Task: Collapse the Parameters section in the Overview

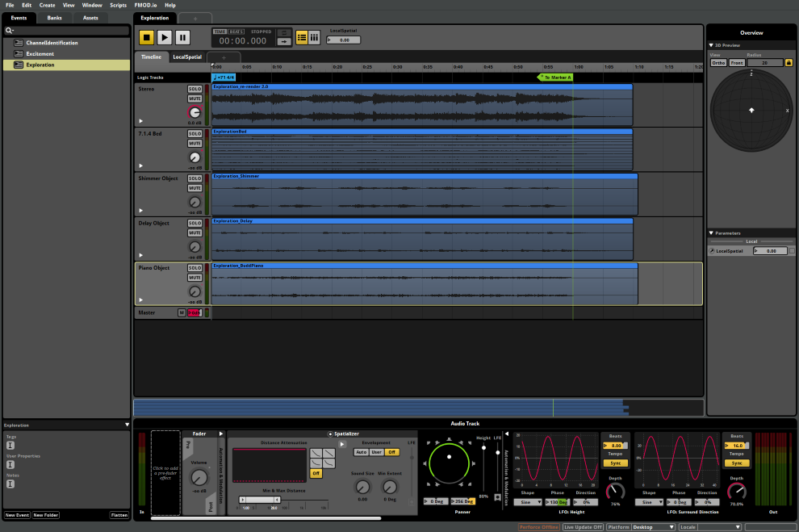Action: [711, 232]
